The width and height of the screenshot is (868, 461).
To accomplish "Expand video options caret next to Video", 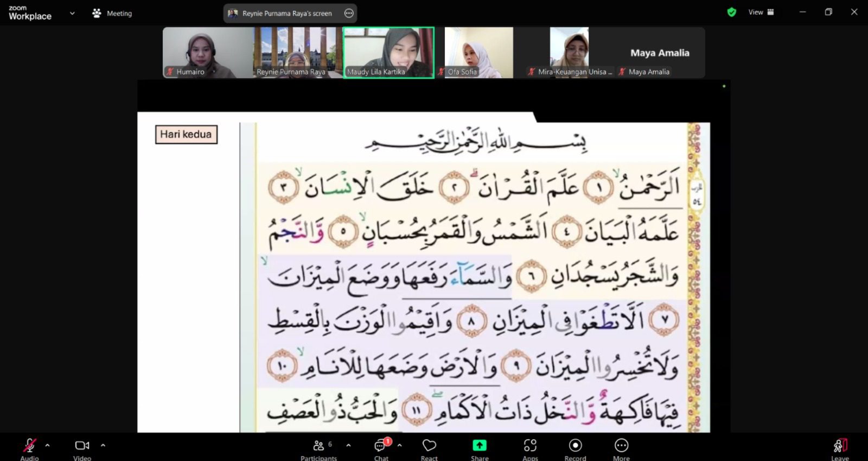I will pyautogui.click(x=103, y=445).
